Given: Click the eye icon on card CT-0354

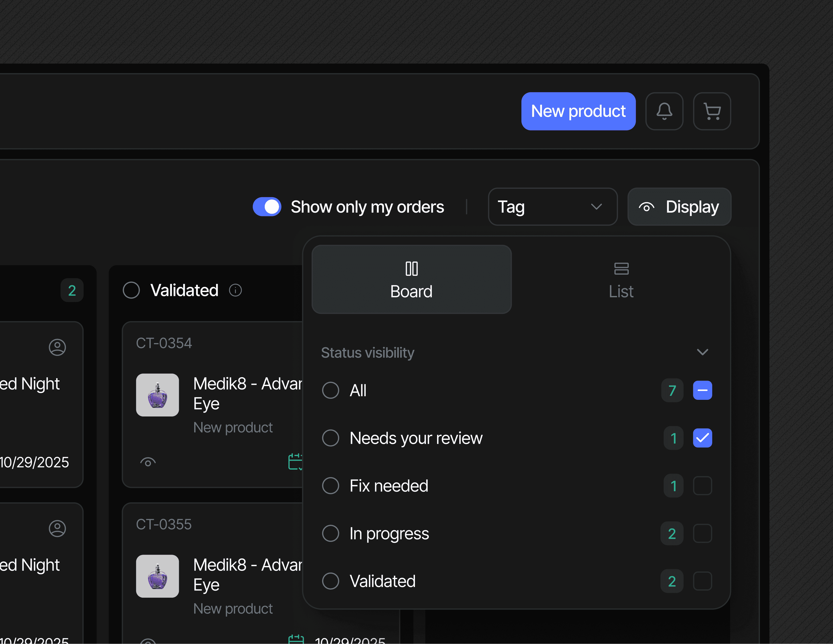Looking at the screenshot, I should click(148, 462).
